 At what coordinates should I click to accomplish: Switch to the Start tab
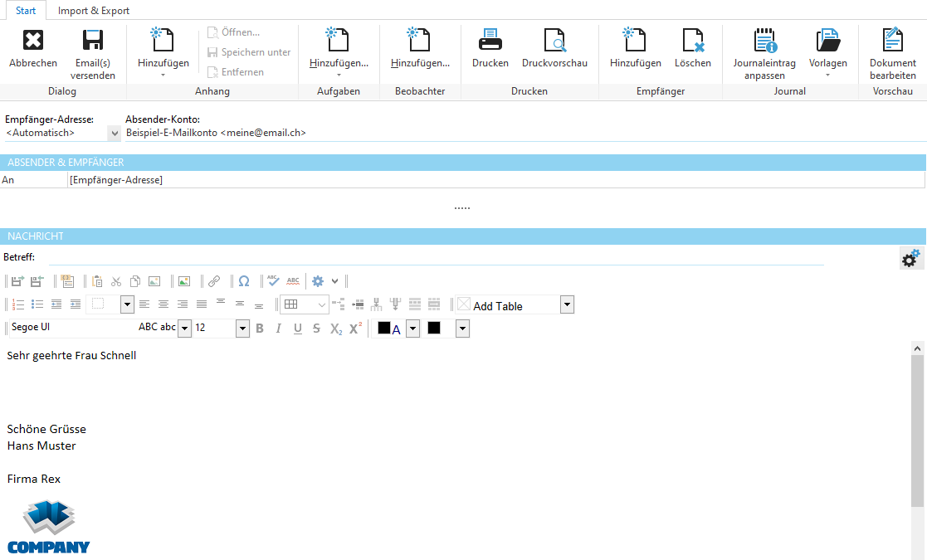pyautogui.click(x=25, y=11)
